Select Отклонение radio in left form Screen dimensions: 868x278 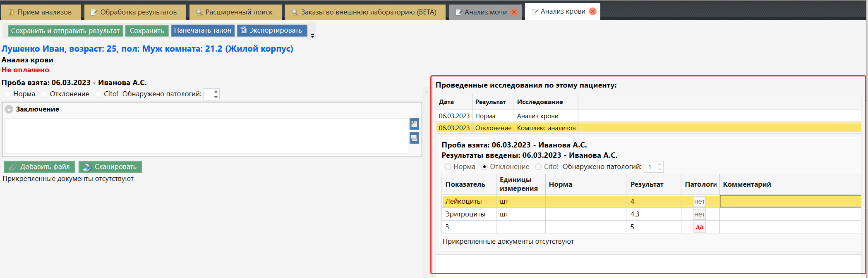point(44,94)
